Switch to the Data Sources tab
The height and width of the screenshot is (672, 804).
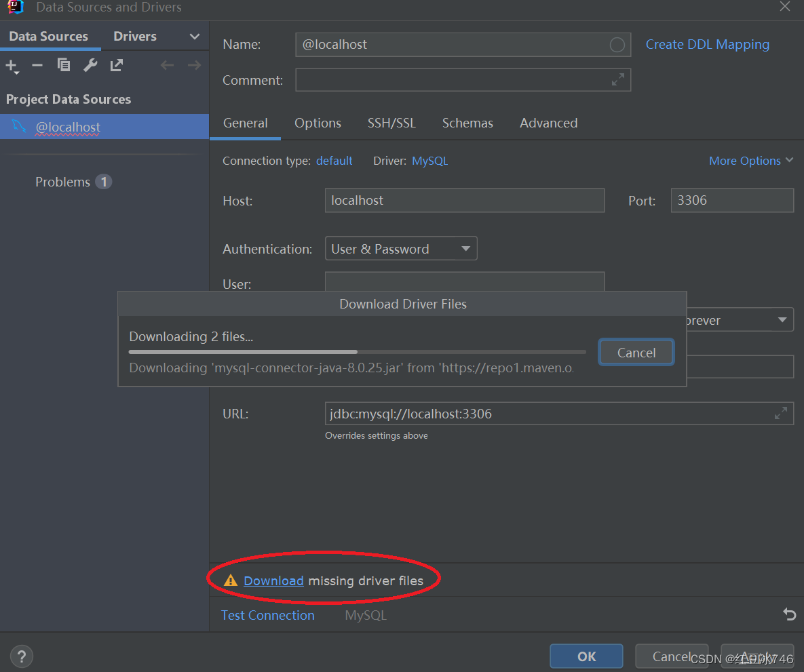point(49,37)
